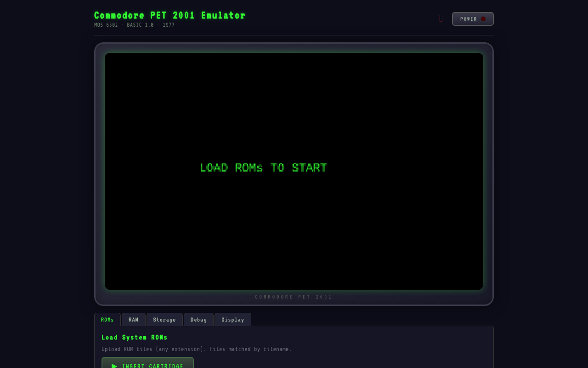Go to the Debug tab
The height and width of the screenshot is (368, 588).
coord(199,320)
